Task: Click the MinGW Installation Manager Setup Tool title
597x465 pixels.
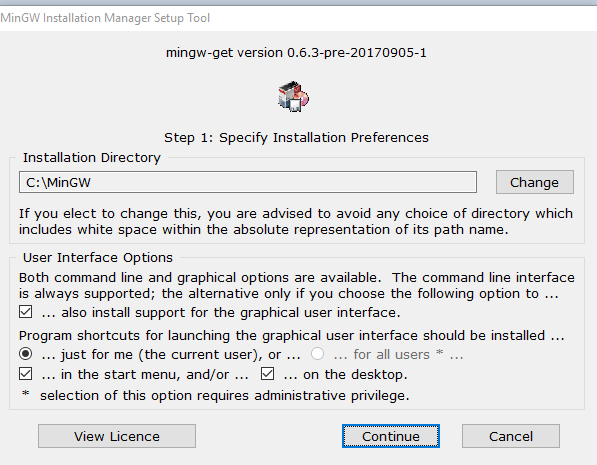Action: click(x=105, y=18)
